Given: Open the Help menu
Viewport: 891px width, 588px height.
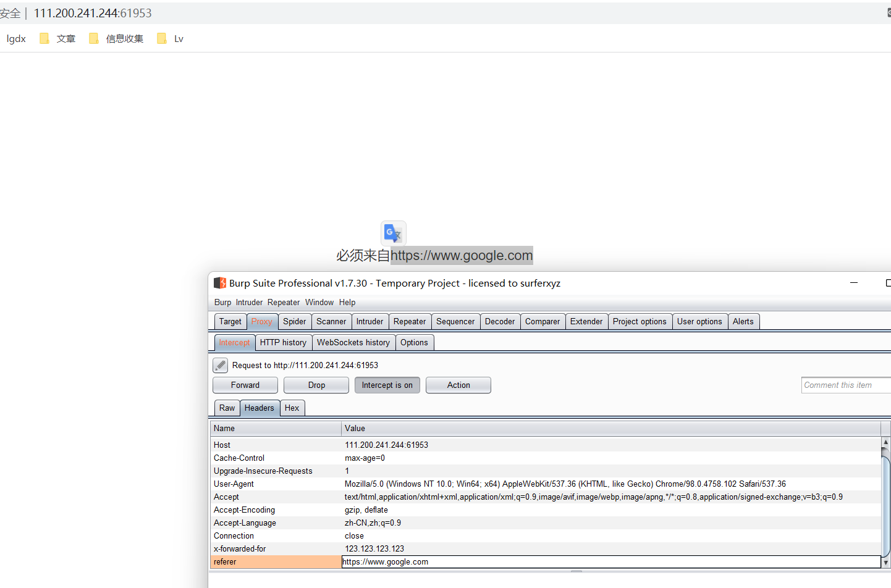Looking at the screenshot, I should tap(347, 302).
